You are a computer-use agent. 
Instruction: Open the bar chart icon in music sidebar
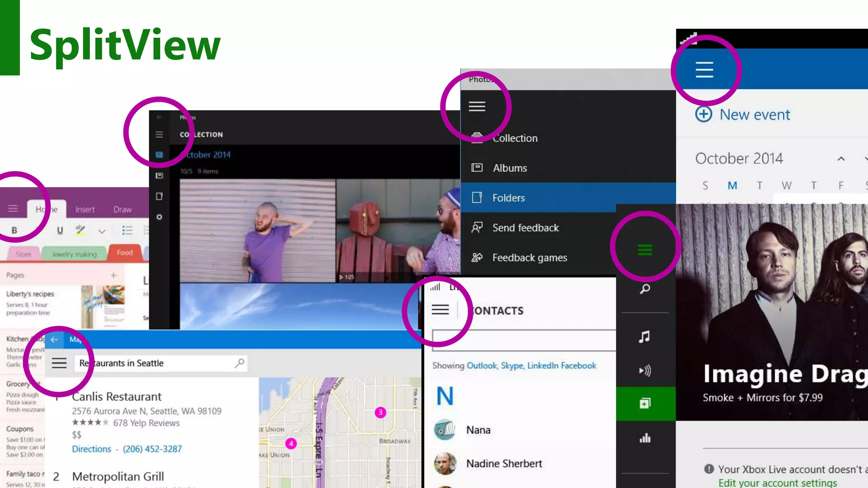coord(645,438)
